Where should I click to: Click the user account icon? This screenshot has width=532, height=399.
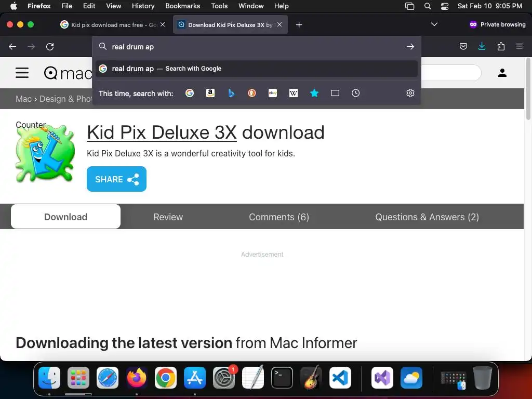(502, 73)
